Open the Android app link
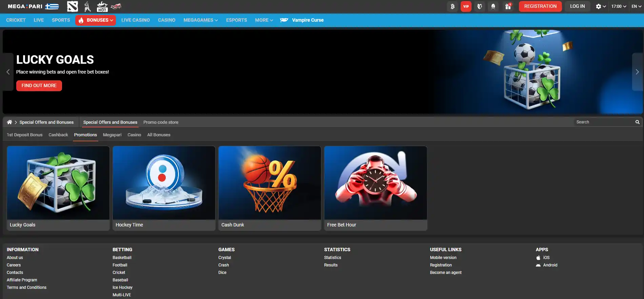Image resolution: width=644 pixels, height=299 pixels. coord(546,265)
